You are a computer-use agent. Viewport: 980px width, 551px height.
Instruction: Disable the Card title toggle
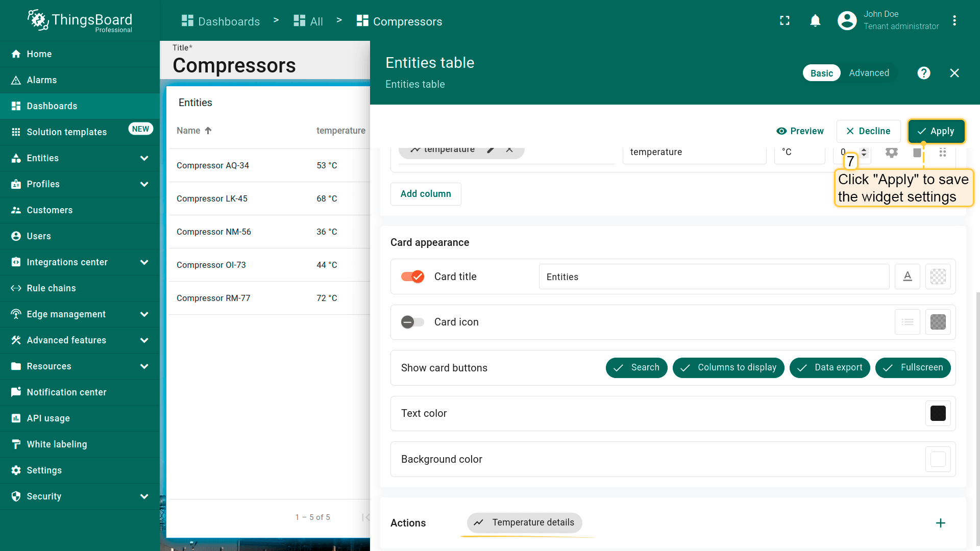point(412,277)
